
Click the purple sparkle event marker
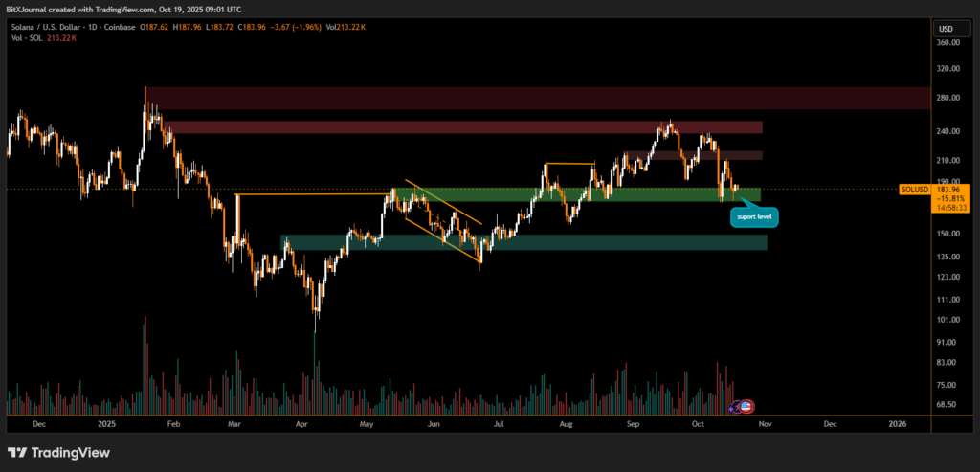(x=732, y=408)
